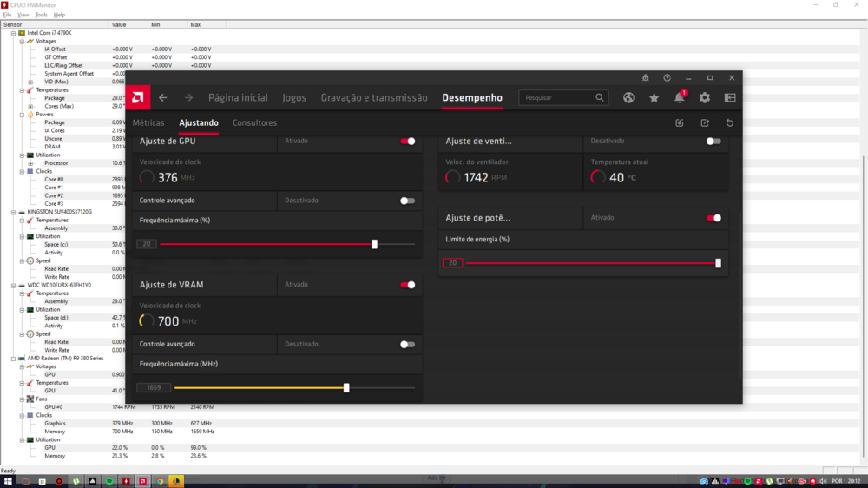Collapse the AMD Radeon R9 380 Series node
Viewport: 868px width, 488px height.
(x=13, y=358)
